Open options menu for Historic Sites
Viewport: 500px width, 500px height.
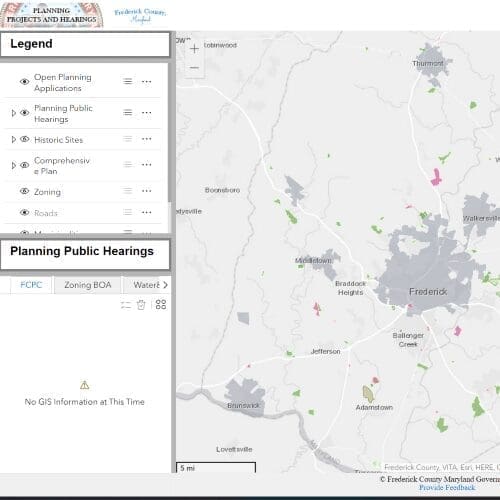146,139
